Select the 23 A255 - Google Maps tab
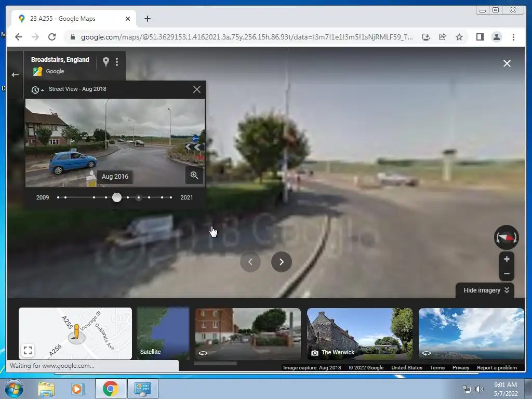The image size is (532, 399). click(x=74, y=19)
